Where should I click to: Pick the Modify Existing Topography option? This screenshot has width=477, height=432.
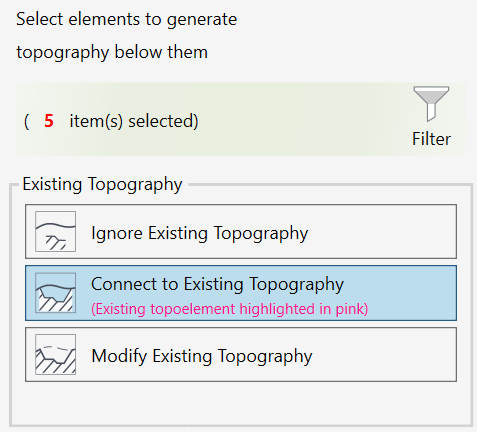point(241,354)
